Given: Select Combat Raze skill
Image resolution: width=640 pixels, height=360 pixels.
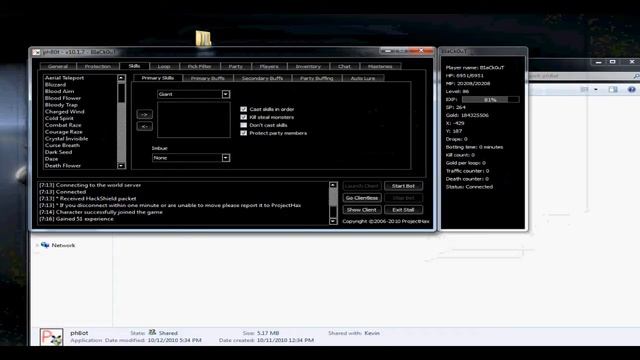Looking at the screenshot, I should click(63, 125).
